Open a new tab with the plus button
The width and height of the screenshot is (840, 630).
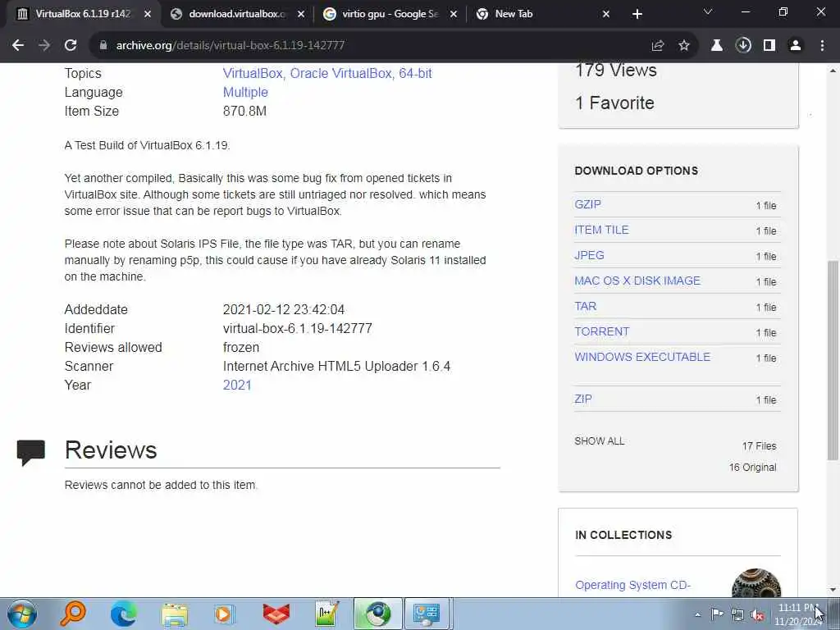click(637, 15)
